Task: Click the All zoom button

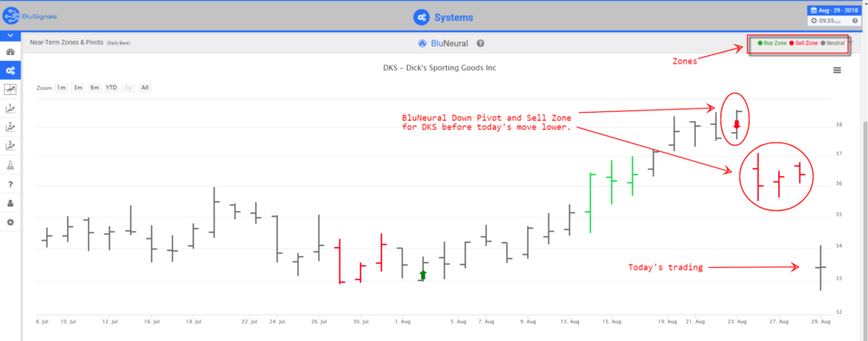Action: [x=145, y=87]
